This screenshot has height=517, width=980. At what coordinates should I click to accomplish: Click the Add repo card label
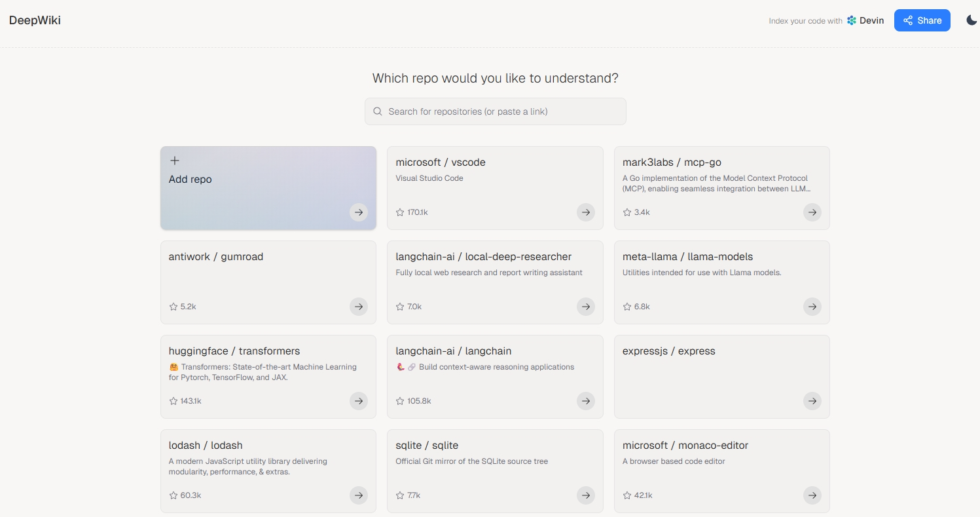(191, 180)
